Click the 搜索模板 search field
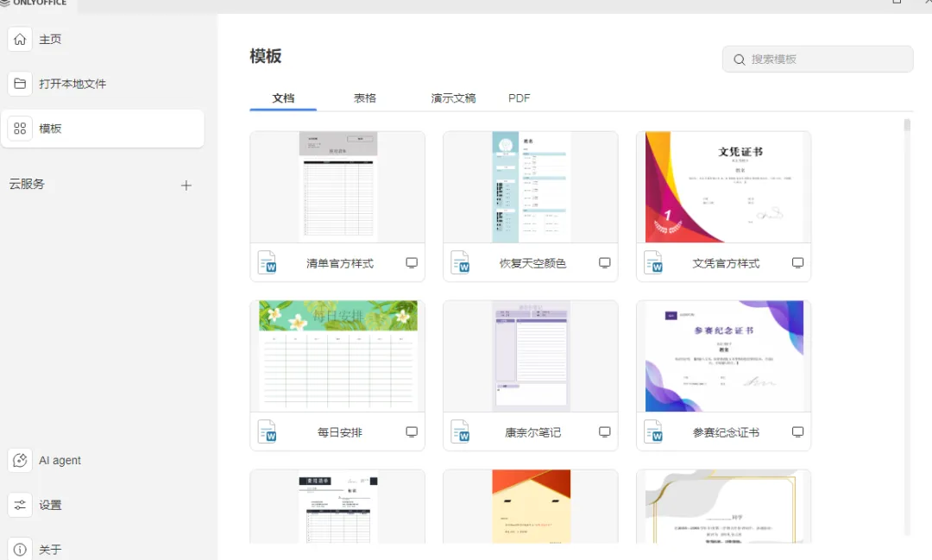Viewport: 932px width, 560px height. point(818,60)
